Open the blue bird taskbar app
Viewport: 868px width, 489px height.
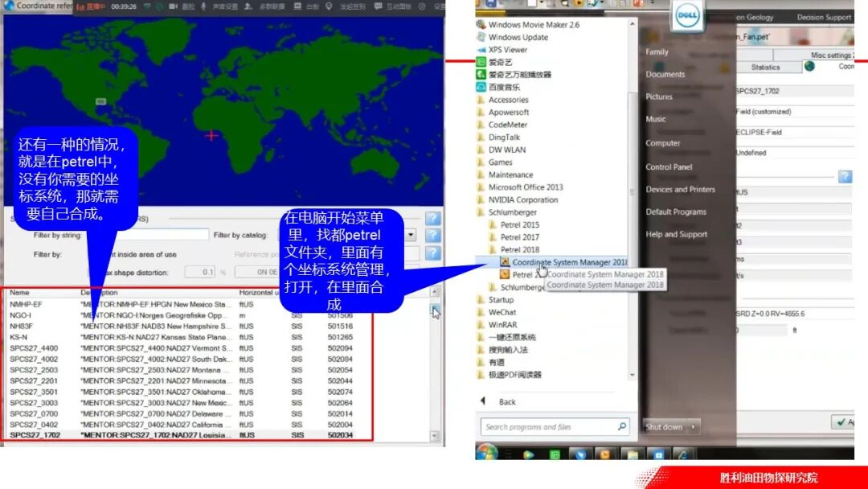[580, 454]
